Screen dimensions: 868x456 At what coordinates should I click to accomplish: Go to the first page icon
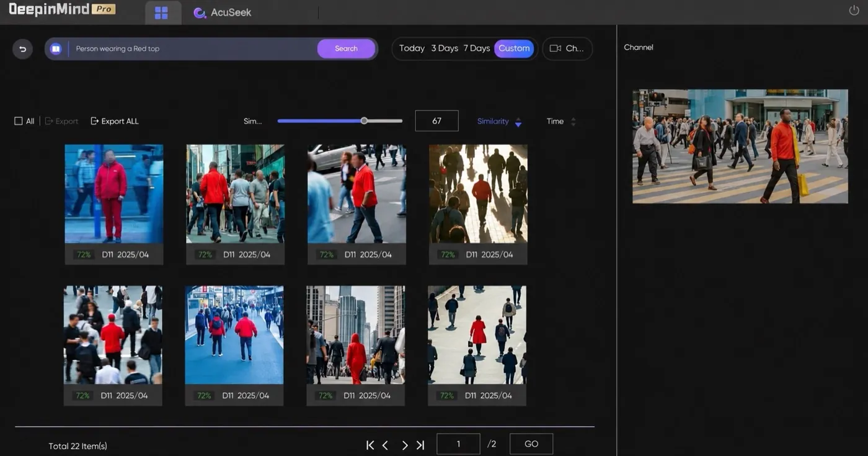[x=370, y=445]
